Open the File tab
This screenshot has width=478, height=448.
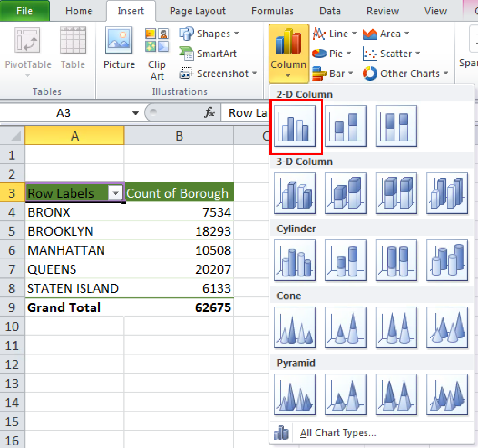(25, 11)
